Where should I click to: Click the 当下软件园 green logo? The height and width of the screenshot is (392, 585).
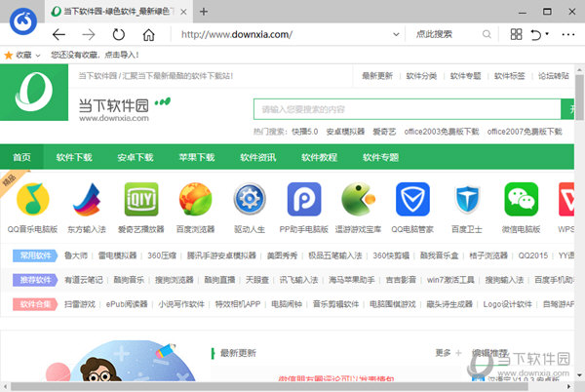(x=34, y=92)
